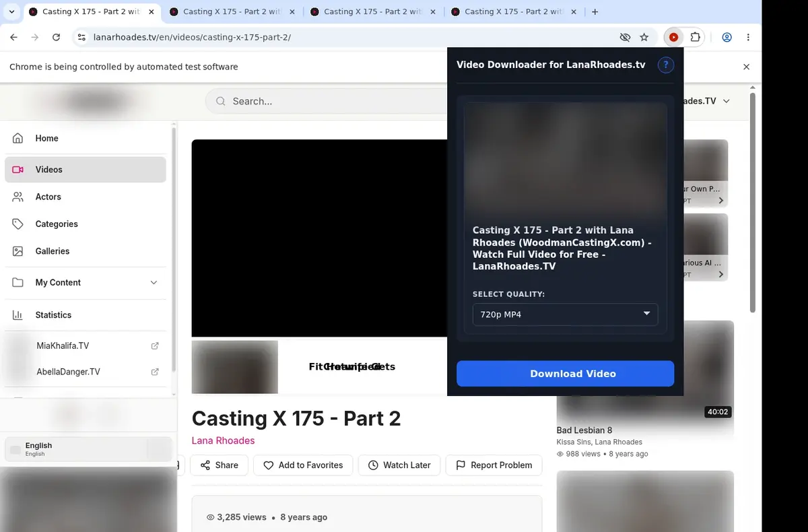Open the Bad Lesbian 8 video title
The image size is (808, 532).
584,430
